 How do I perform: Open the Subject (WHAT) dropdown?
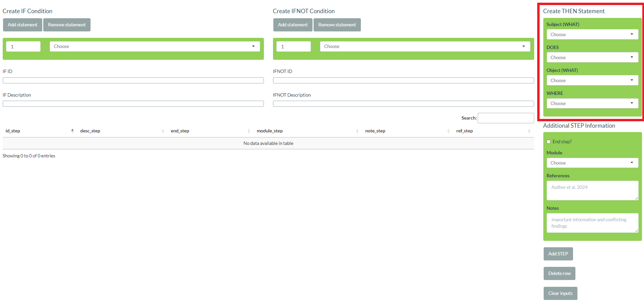592,34
